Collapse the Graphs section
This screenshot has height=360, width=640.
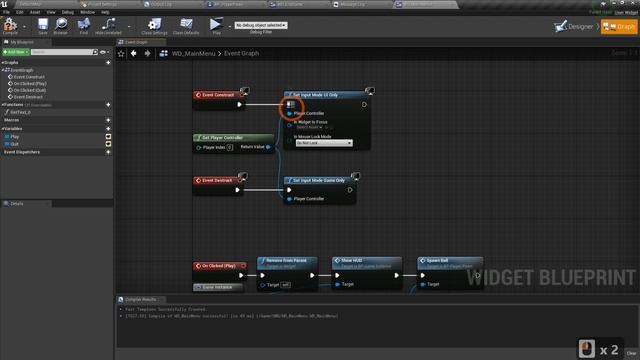3,62
